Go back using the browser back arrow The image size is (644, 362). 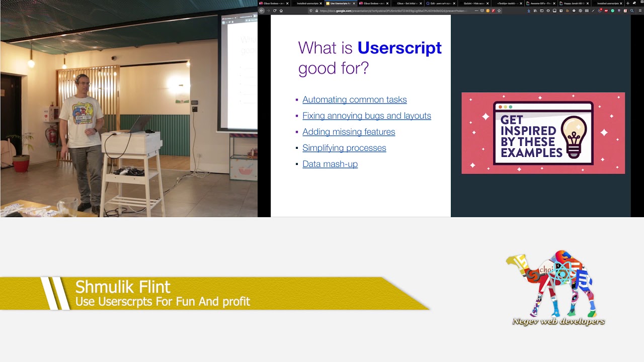262,11
